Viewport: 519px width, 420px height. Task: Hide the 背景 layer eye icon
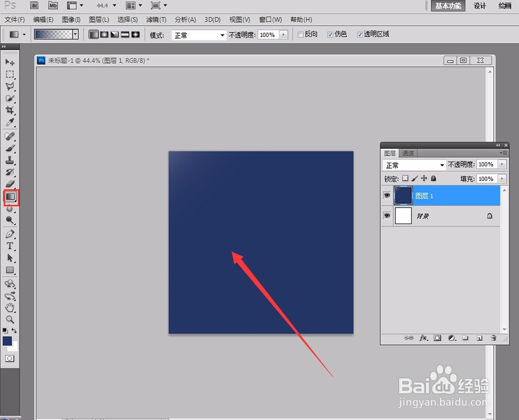point(387,216)
